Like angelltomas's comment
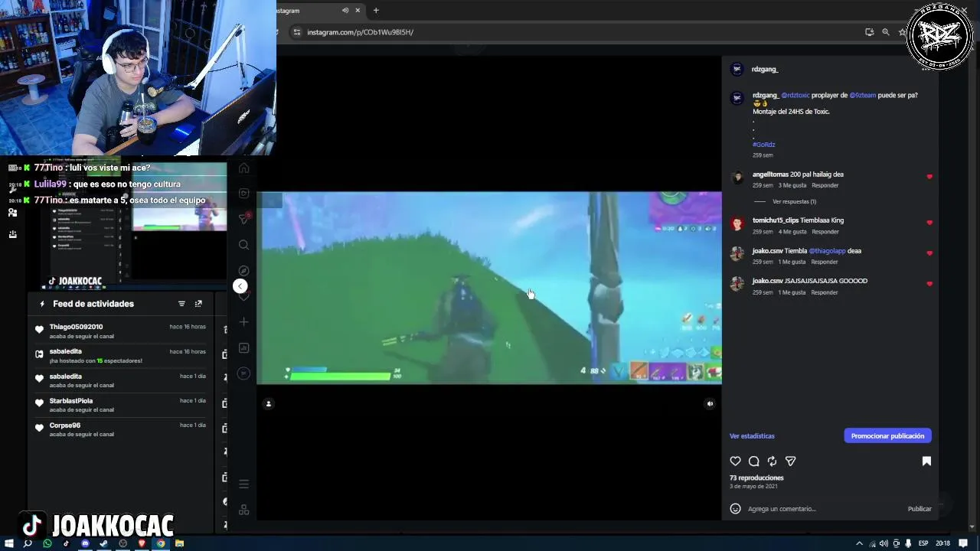This screenshot has width=980, height=551. pyautogui.click(x=929, y=177)
